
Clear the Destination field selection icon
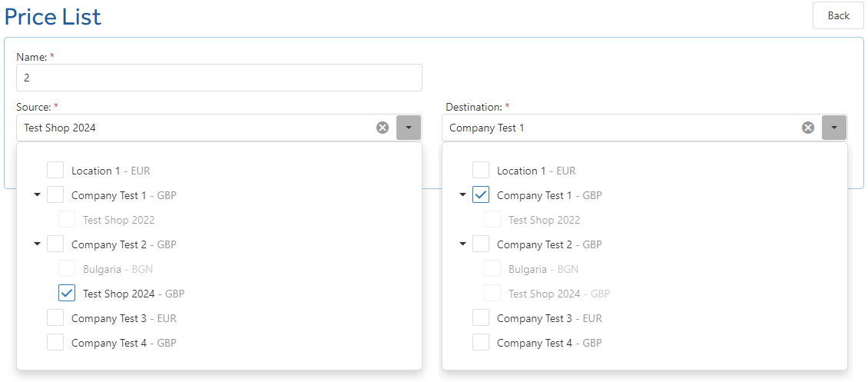pos(808,128)
